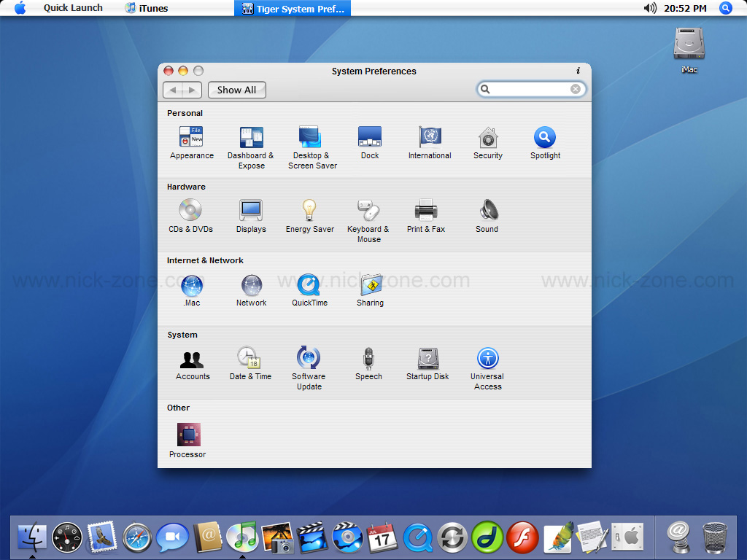The height and width of the screenshot is (560, 747).
Task: Open CDs & DVDs preferences
Action: (x=190, y=216)
